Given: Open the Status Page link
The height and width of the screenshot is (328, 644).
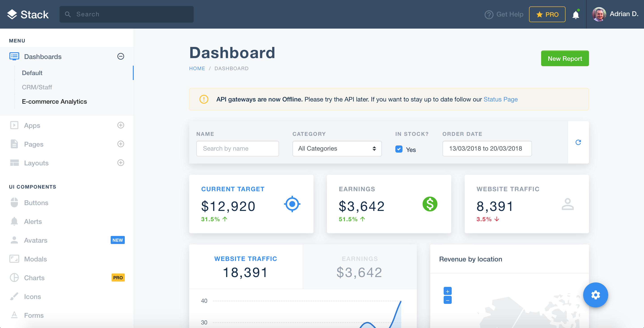Looking at the screenshot, I should [x=500, y=99].
